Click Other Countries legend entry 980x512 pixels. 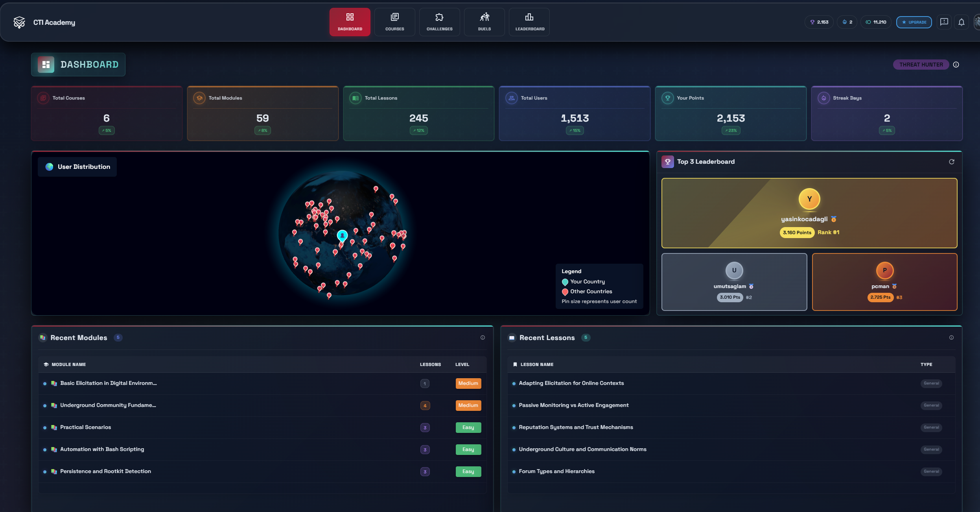tap(587, 292)
